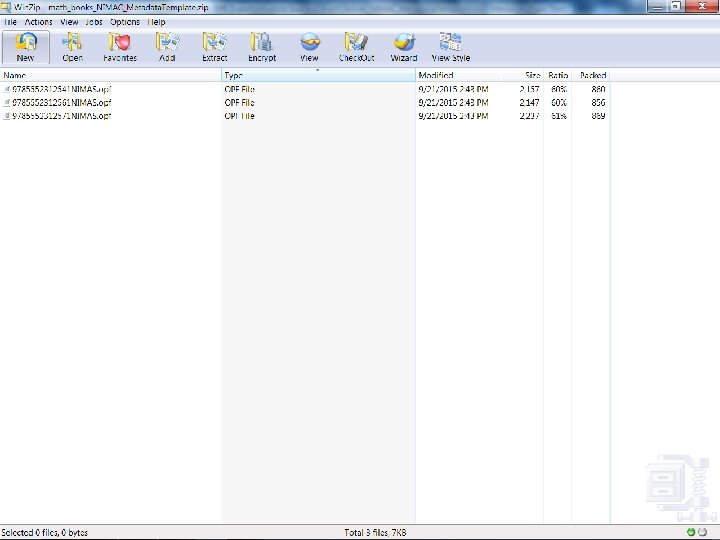The height and width of the screenshot is (540, 720).
Task: Click the Add files toolbar icon
Action: [167, 47]
